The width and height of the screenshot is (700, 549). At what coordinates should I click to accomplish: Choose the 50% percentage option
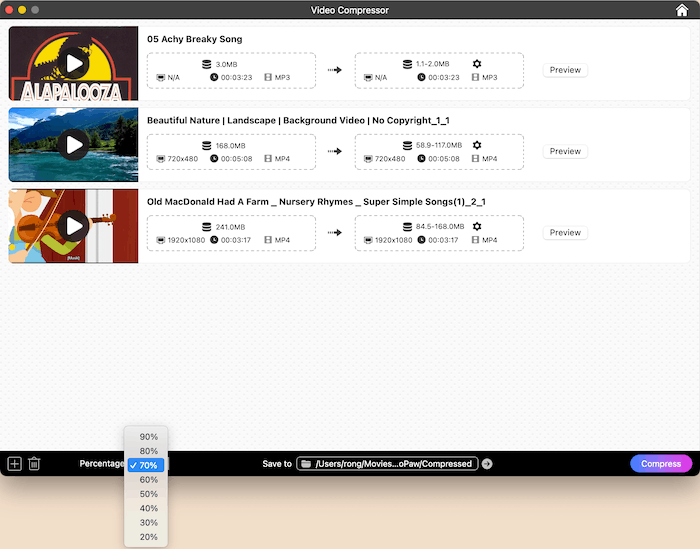[x=148, y=494]
